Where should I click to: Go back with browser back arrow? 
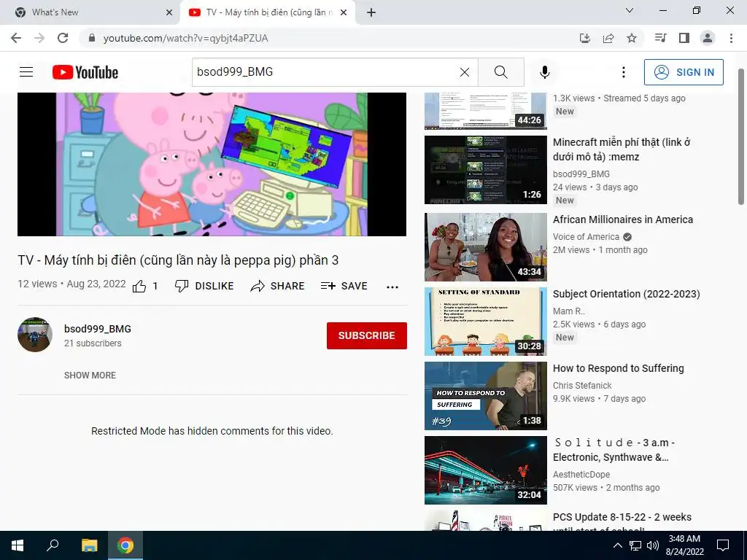tap(16, 38)
